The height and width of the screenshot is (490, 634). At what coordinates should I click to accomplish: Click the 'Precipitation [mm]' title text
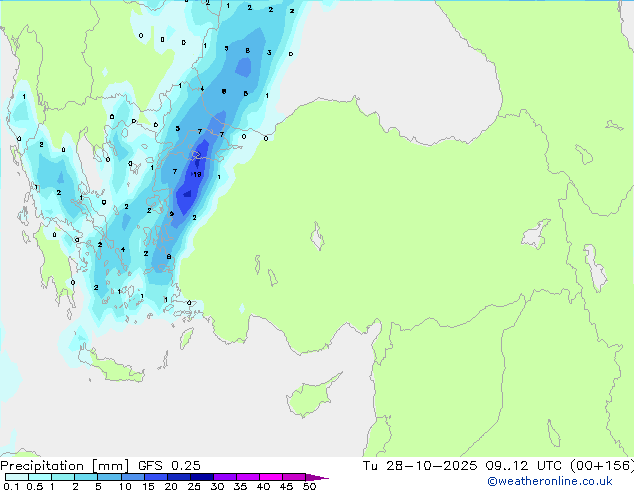[x=65, y=466]
